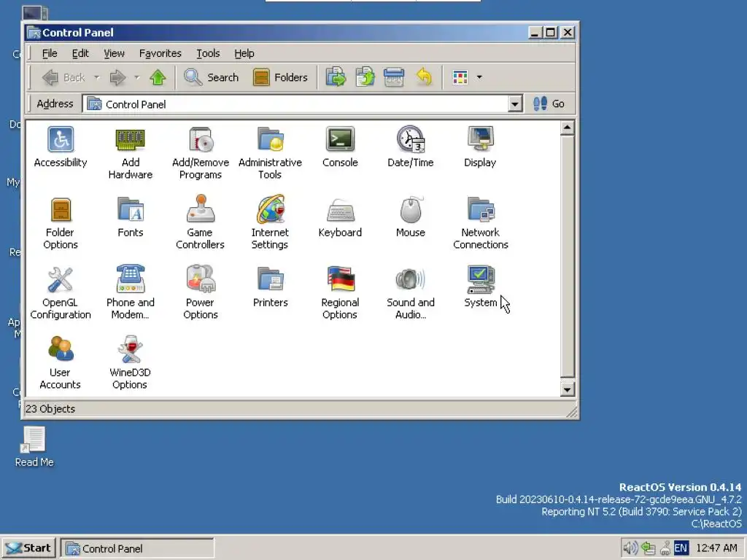Click the scrollbar down arrow

coord(567,390)
